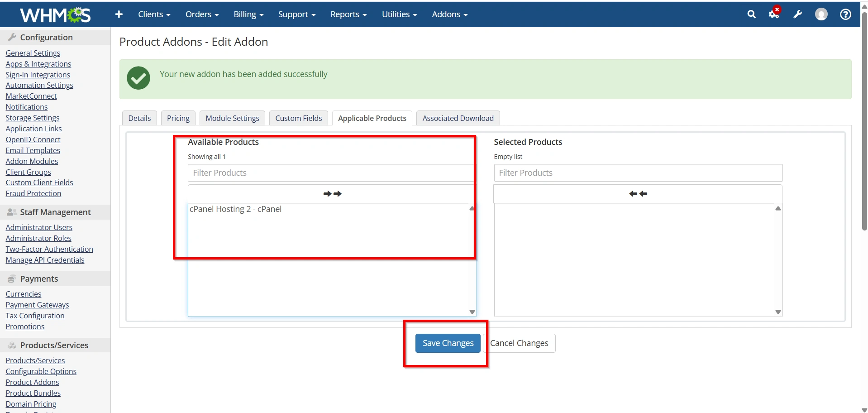Open Promotions link
The height and width of the screenshot is (413, 868).
[25, 327]
